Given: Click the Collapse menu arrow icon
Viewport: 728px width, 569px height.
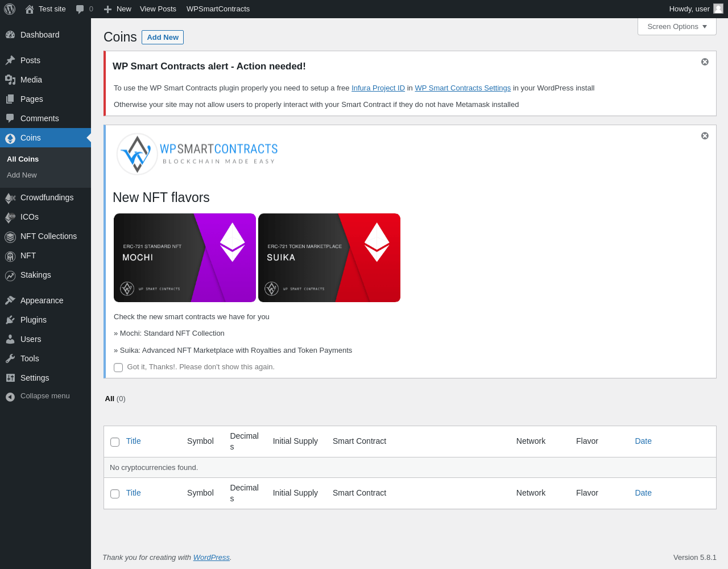Looking at the screenshot, I should (10, 397).
